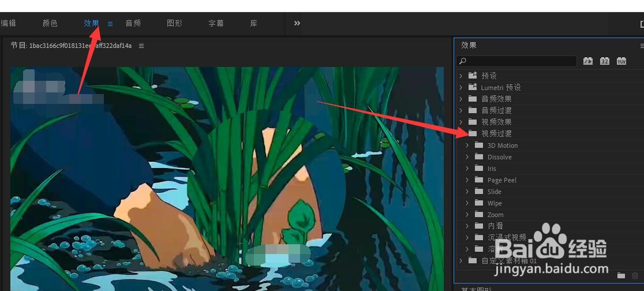644x291 pixels.
Task: Toggle the YUV effects filter icon
Action: point(621,61)
